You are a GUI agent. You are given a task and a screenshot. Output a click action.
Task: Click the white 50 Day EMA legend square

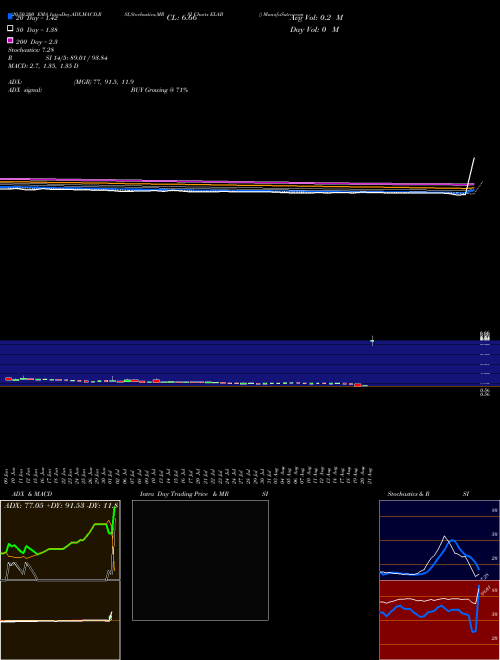[10, 29]
